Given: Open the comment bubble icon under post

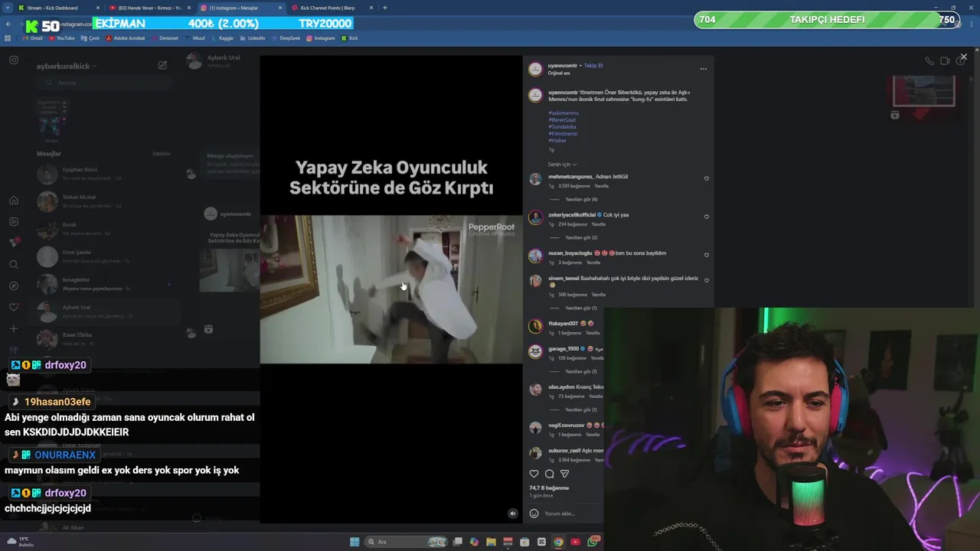Looking at the screenshot, I should coord(550,474).
